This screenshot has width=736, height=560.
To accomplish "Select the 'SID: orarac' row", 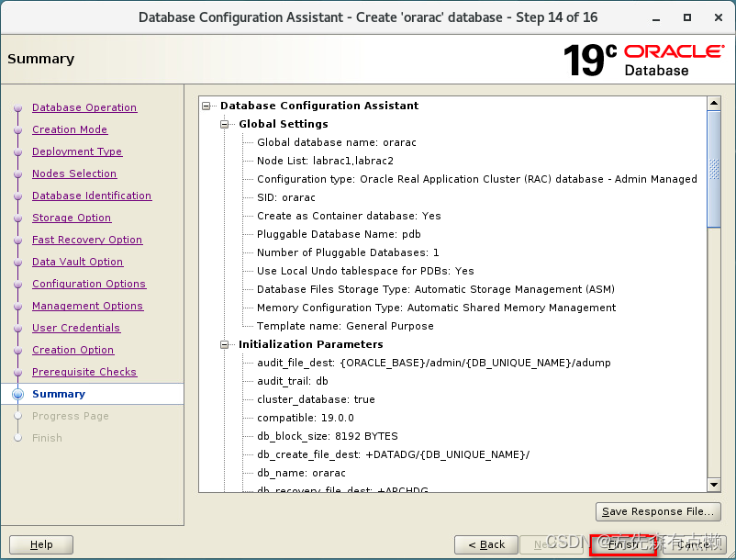I will (x=286, y=197).
